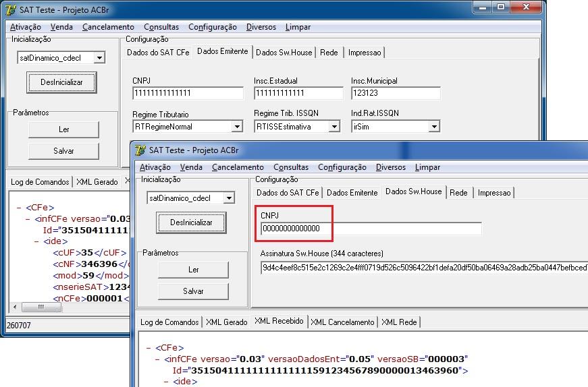The height and width of the screenshot is (387, 588).
Task: Open XML Gerado tab in front window
Action: (227, 322)
